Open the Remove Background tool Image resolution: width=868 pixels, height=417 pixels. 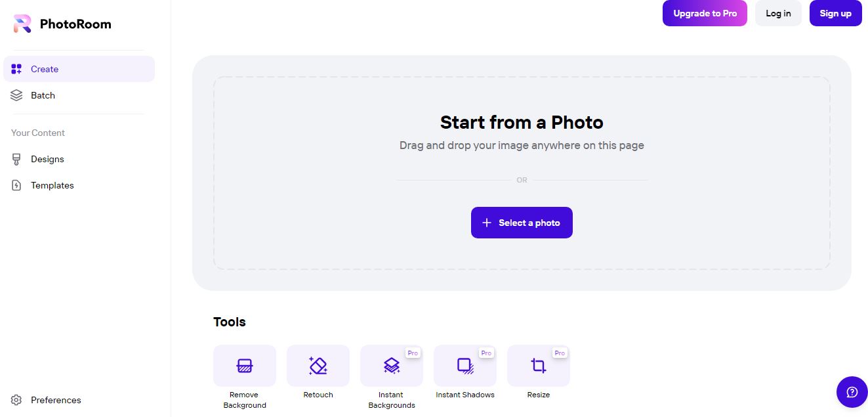245,366
